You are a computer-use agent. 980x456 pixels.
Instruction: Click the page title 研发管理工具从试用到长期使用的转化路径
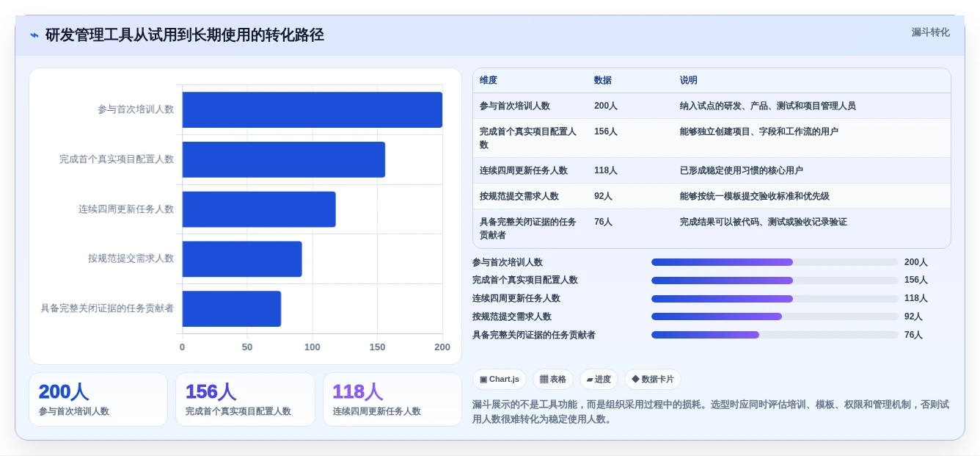tap(185, 35)
